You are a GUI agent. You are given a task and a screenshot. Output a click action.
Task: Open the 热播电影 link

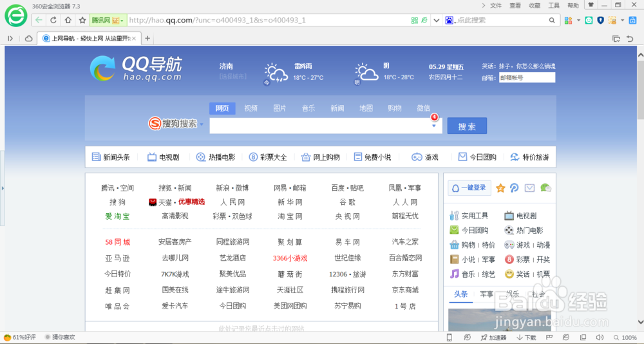216,157
